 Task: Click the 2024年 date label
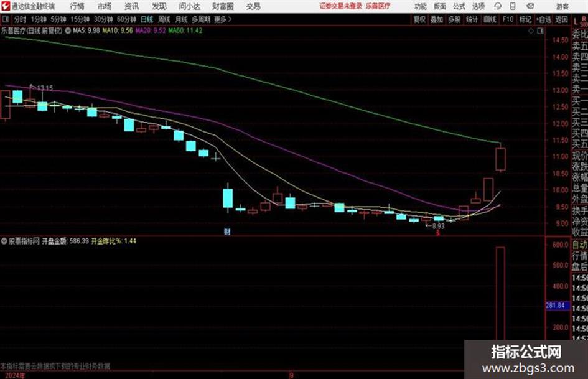(15, 375)
